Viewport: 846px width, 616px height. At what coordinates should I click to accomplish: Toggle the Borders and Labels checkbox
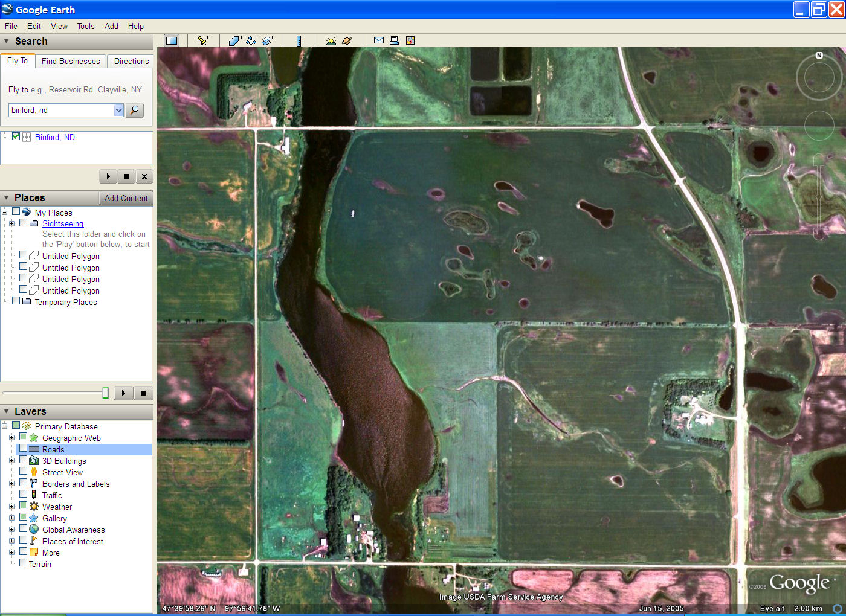pos(23,483)
